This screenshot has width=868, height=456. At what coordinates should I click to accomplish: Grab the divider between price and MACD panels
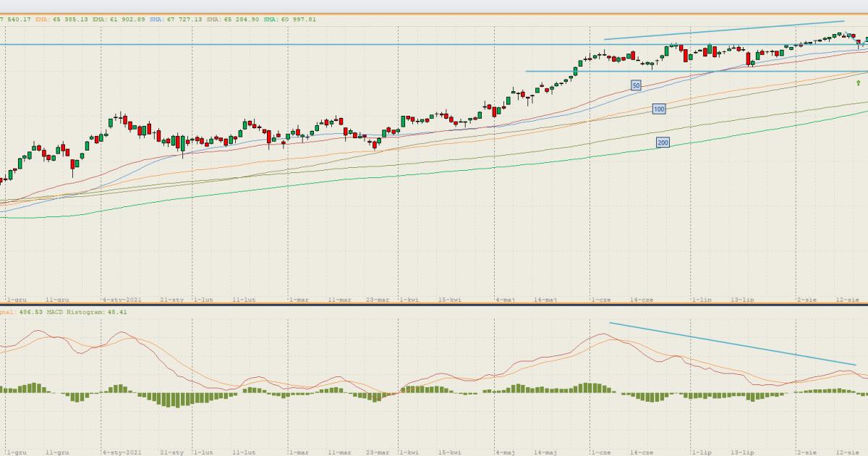click(x=434, y=305)
